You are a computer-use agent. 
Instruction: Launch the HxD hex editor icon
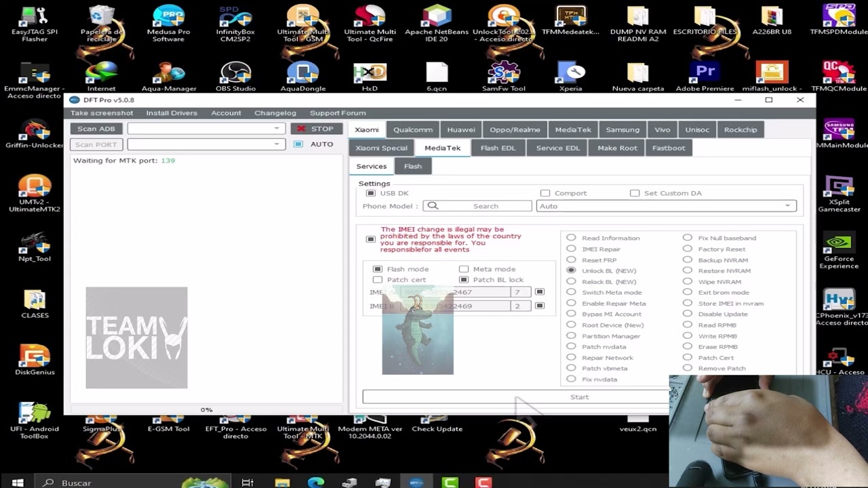tap(370, 77)
